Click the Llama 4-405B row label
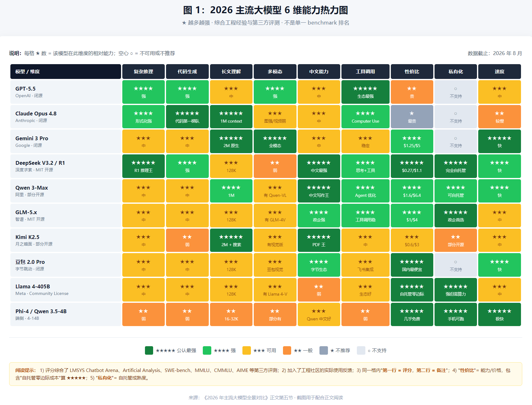The width and height of the screenshot is (532, 405). click(x=66, y=290)
